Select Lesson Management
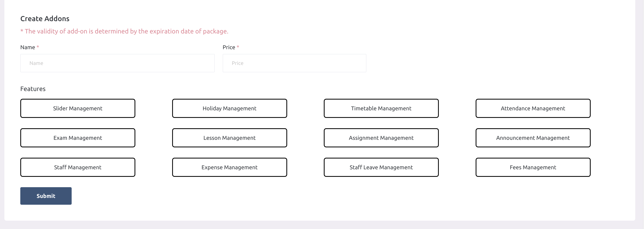 click(229, 138)
